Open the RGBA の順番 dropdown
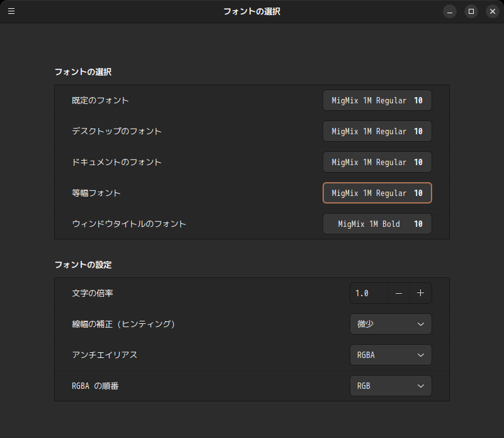The height and width of the screenshot is (438, 504). pos(391,386)
